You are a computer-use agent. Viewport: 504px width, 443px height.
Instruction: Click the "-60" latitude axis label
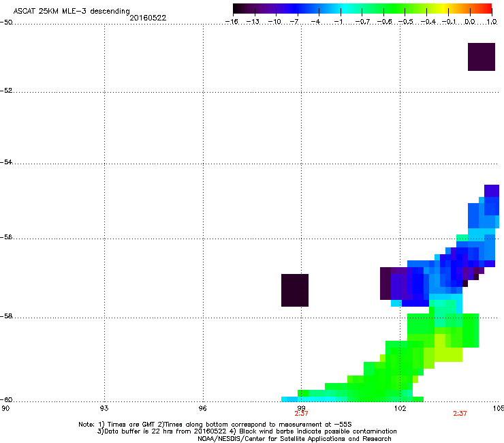[x=6, y=400]
